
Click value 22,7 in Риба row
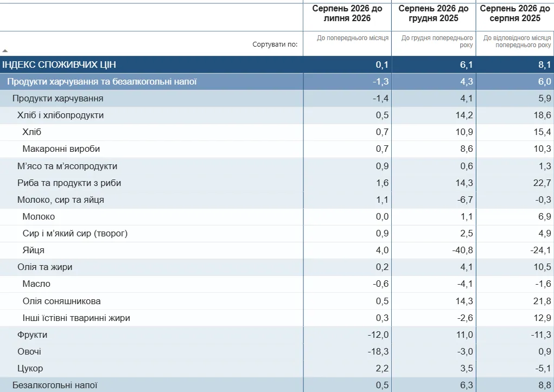coord(543,183)
